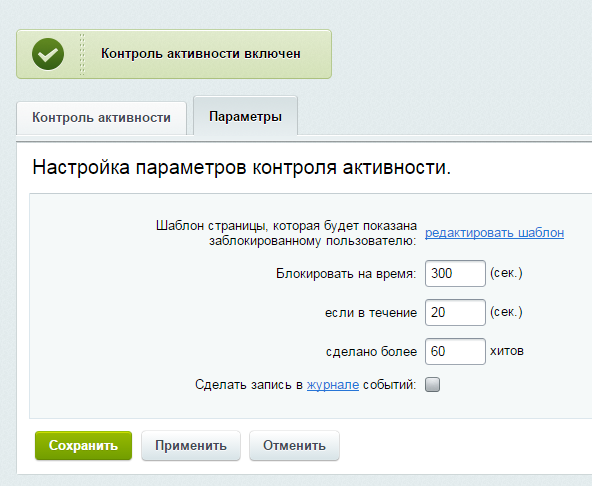The image size is (592, 486).
Task: Click the Отменить button
Action: click(294, 446)
